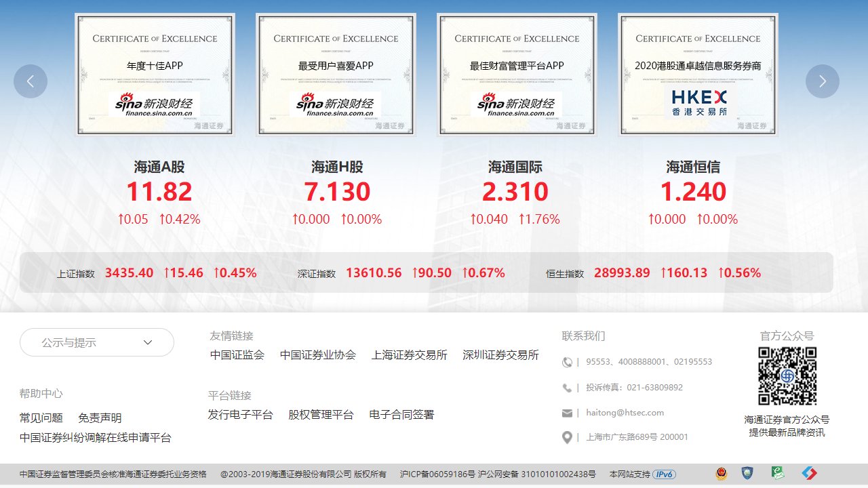Viewport: 868px width, 488px height.
Task: Open 中国证券纠纷调解在线申请平台 link
Action: pos(96,438)
